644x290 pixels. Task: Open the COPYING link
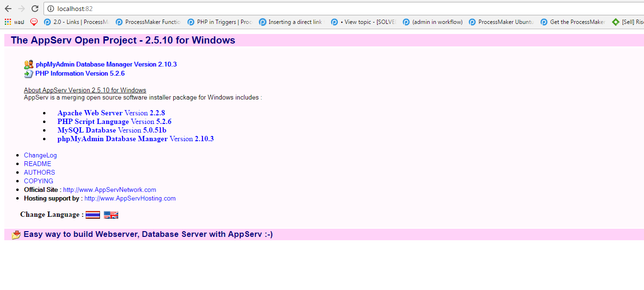click(x=39, y=181)
